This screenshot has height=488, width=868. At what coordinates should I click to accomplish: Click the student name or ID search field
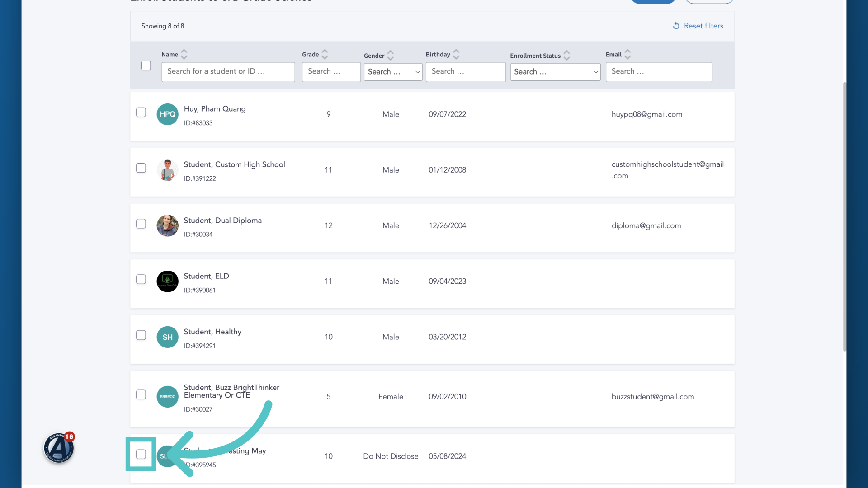pos(228,72)
